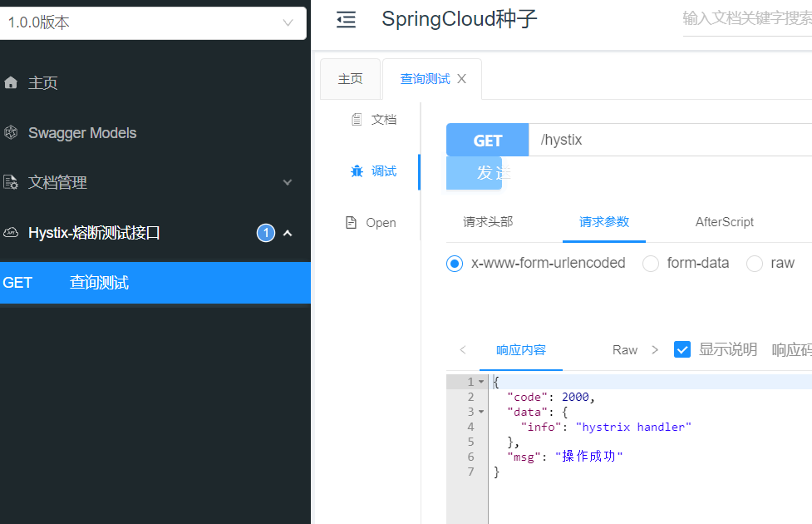Click the API cloud icon beside Hystix-熔断测试接口
This screenshot has width=812, height=524.
pyautogui.click(x=11, y=233)
